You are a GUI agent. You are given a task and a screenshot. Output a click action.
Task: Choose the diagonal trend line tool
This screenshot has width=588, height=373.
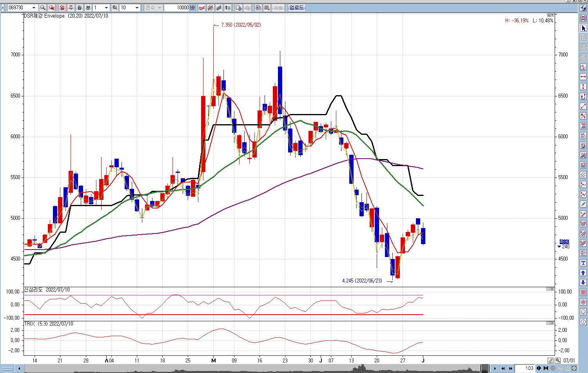tap(583, 106)
